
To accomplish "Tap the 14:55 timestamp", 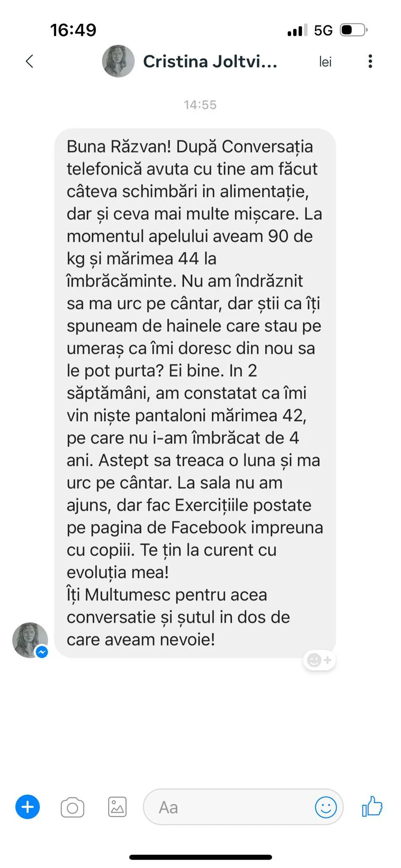I will 200,105.
